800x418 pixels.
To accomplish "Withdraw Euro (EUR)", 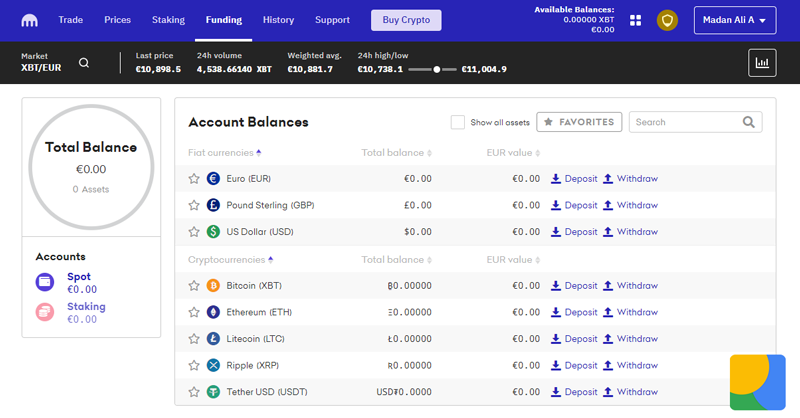I will pos(630,179).
